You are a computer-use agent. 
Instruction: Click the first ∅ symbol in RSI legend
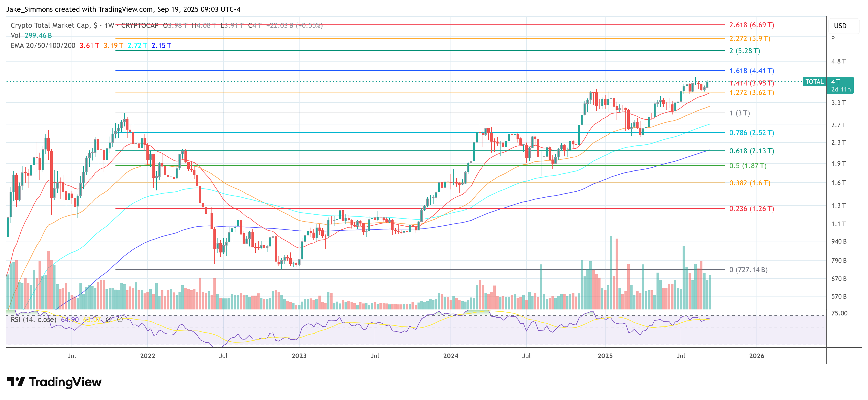pyautogui.click(x=109, y=319)
